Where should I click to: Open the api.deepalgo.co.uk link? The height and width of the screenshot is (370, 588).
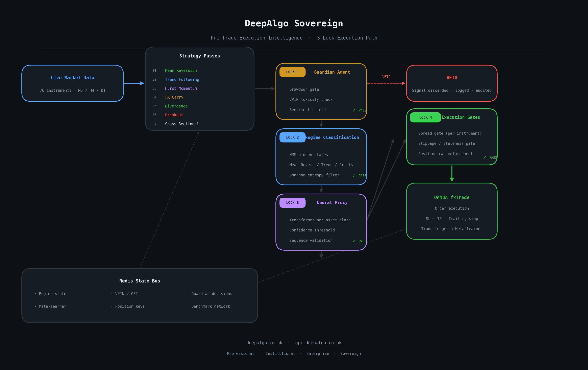click(x=318, y=343)
